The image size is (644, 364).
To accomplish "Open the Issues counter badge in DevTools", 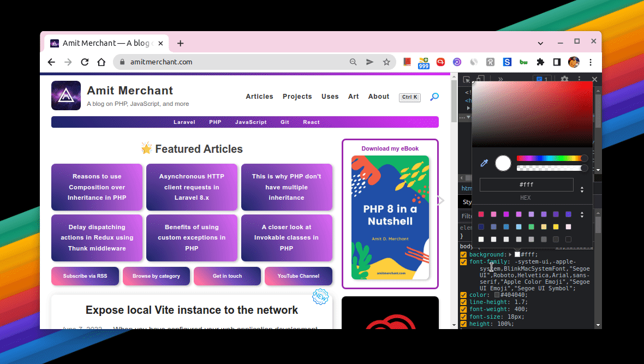I will [x=542, y=79].
